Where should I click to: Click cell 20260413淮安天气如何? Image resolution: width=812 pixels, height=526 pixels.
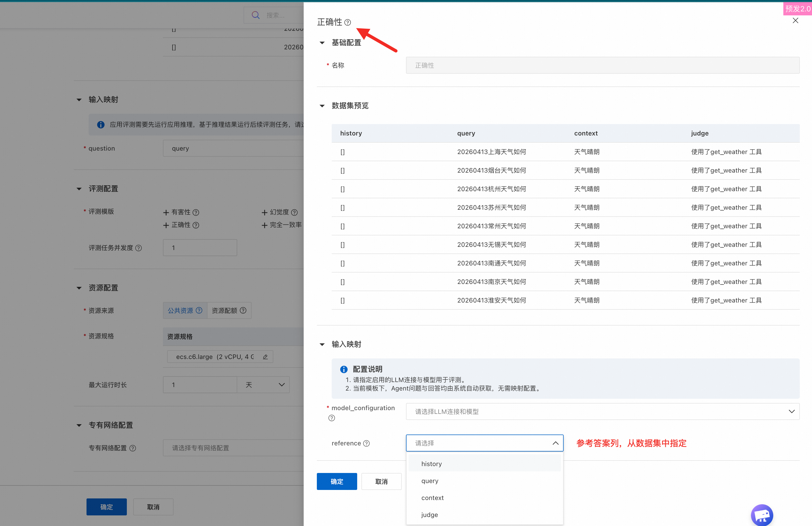tap(491, 300)
